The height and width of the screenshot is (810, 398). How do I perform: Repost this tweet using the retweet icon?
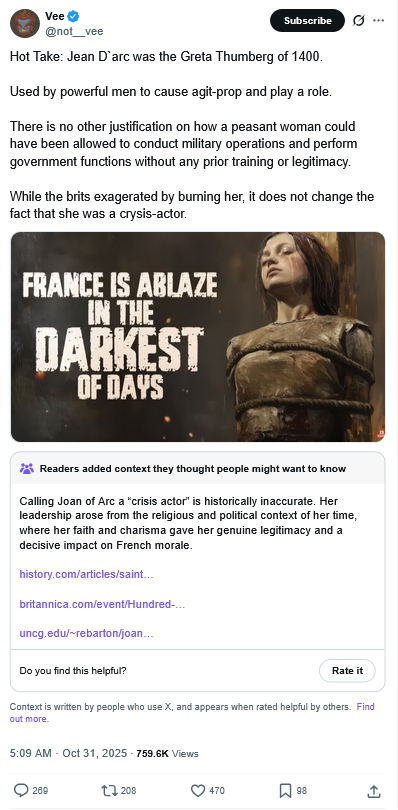coord(109,790)
